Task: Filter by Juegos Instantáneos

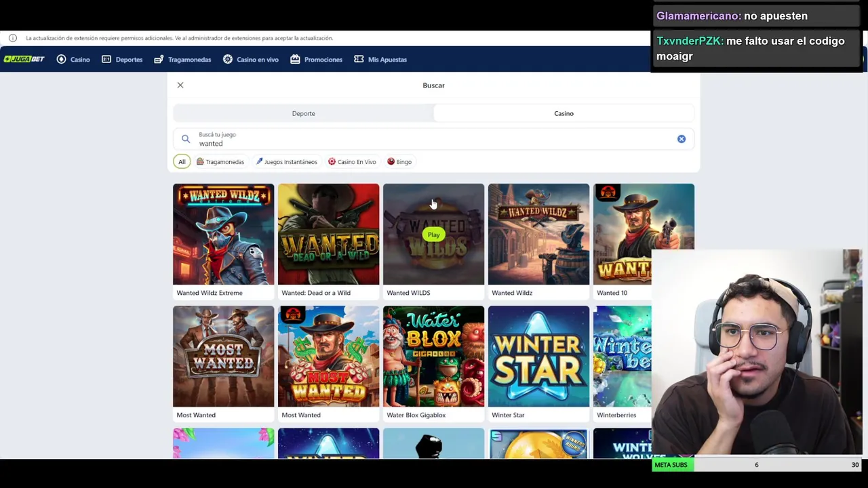Action: click(287, 162)
